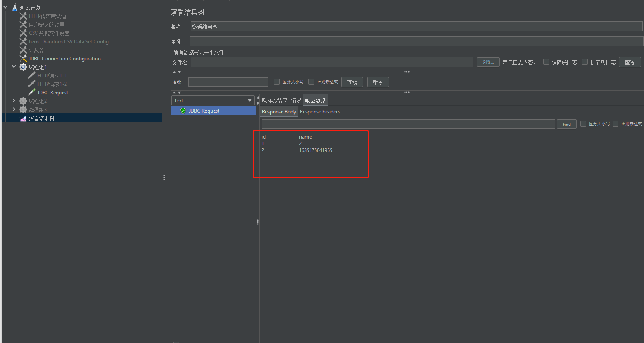Screen dimensions: 644x343
Task: Enable the 仅错误日志 checkbox
Action: (x=546, y=62)
